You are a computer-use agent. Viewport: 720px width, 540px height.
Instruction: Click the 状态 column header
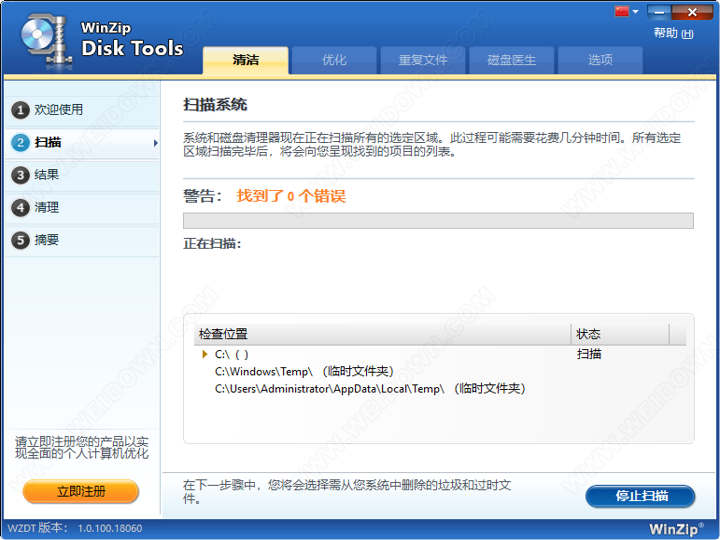620,334
